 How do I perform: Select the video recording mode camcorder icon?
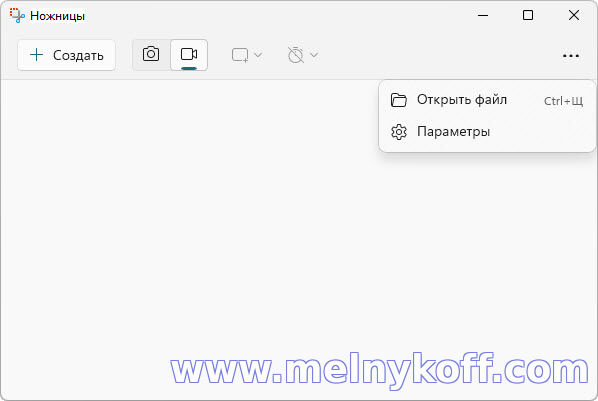189,55
